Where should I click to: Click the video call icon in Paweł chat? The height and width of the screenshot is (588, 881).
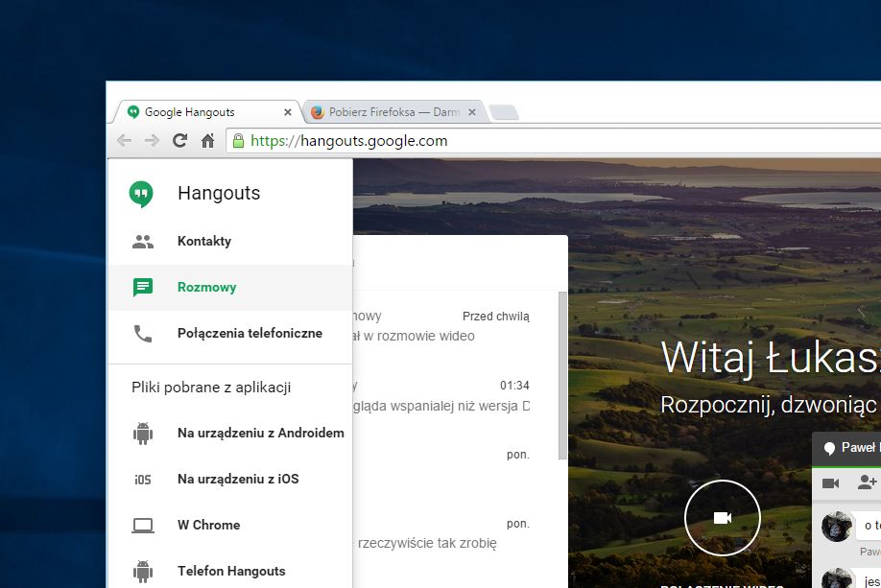pos(830,483)
